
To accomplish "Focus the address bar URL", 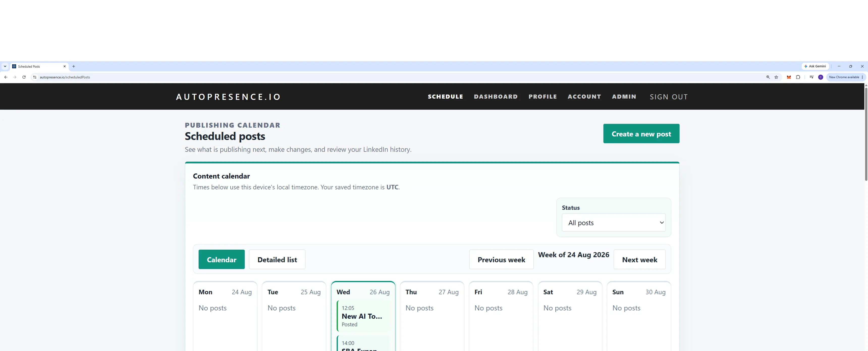I will click(x=65, y=77).
